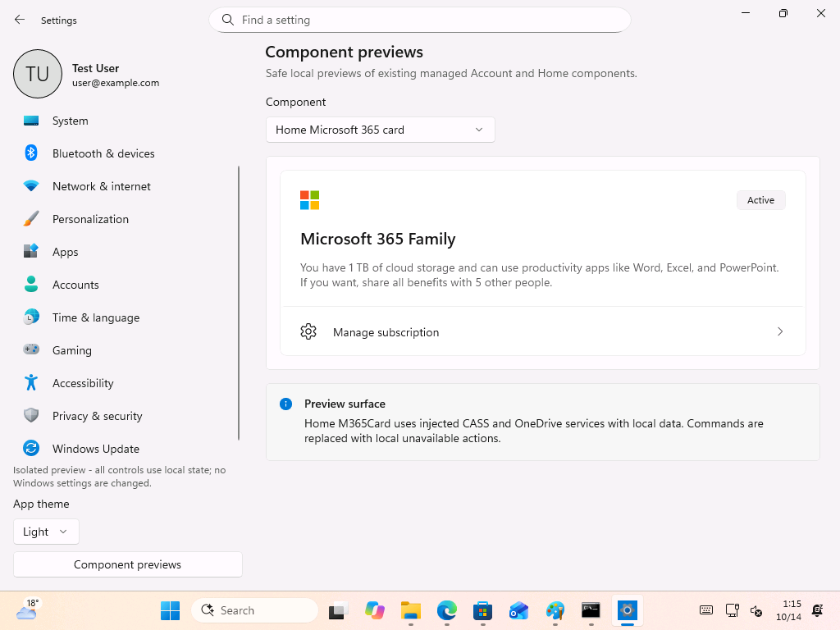Click the Accessibility figure icon
The width and height of the screenshot is (840, 630).
click(x=31, y=382)
